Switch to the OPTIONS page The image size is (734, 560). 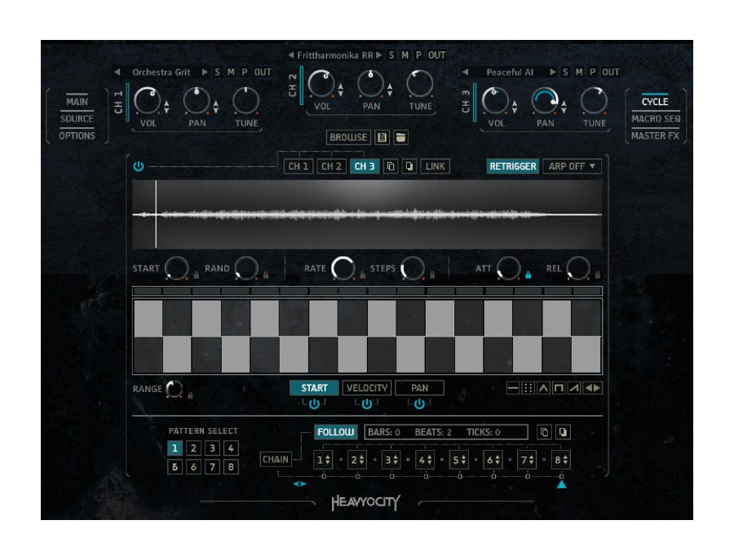pyautogui.click(x=77, y=135)
